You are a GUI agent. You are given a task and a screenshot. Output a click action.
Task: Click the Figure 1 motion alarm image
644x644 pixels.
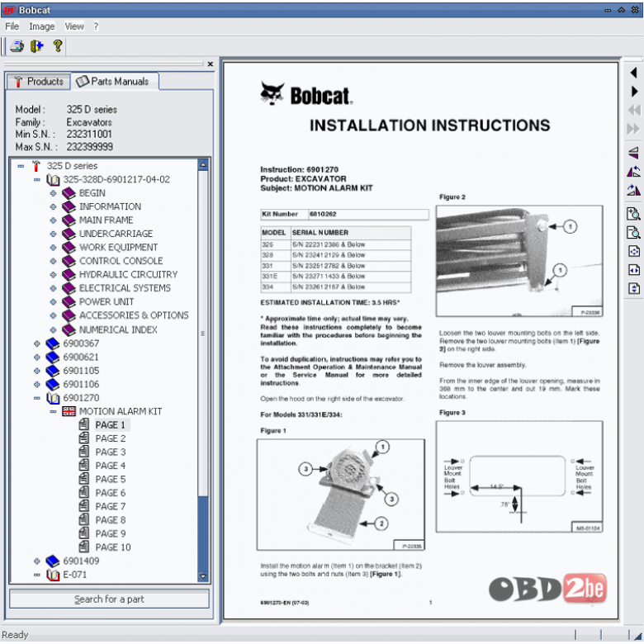pyautogui.click(x=341, y=495)
